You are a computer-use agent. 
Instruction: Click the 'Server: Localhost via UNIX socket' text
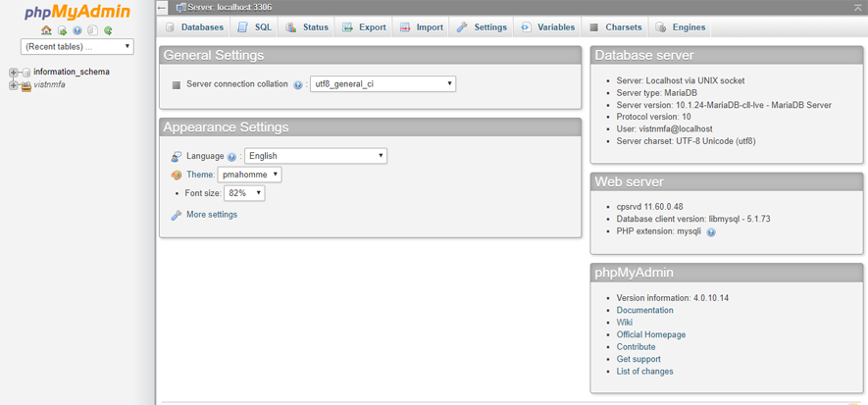click(681, 80)
